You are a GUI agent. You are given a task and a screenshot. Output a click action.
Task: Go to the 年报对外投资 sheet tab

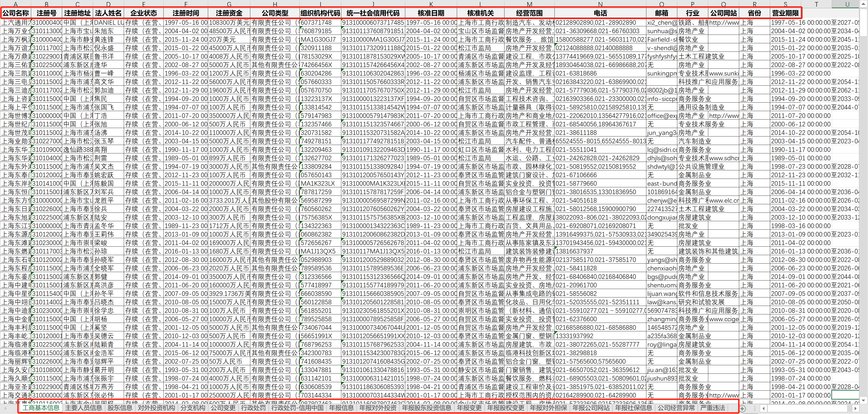click(x=378, y=408)
